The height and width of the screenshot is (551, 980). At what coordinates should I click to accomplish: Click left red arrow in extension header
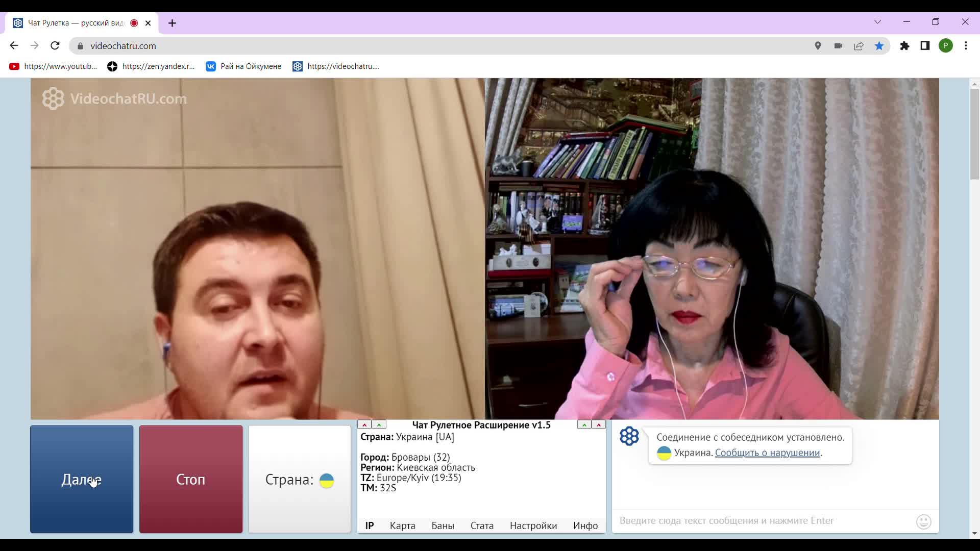click(x=364, y=425)
